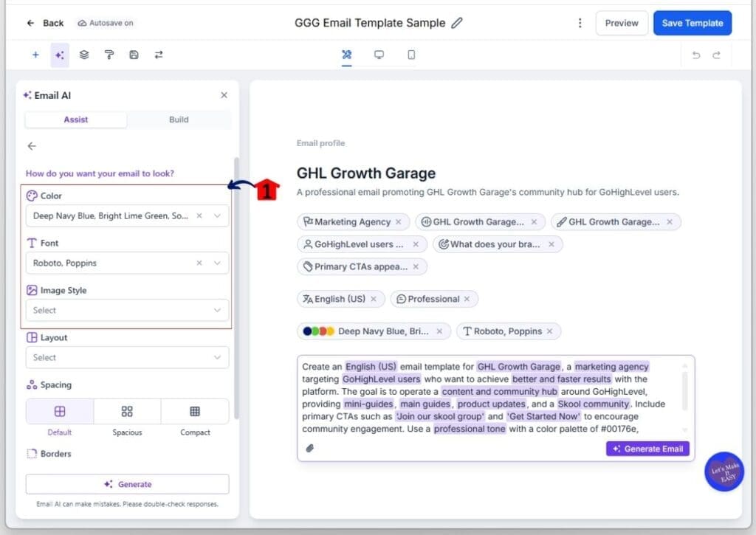Open the paint roller styles tool

(x=107, y=55)
